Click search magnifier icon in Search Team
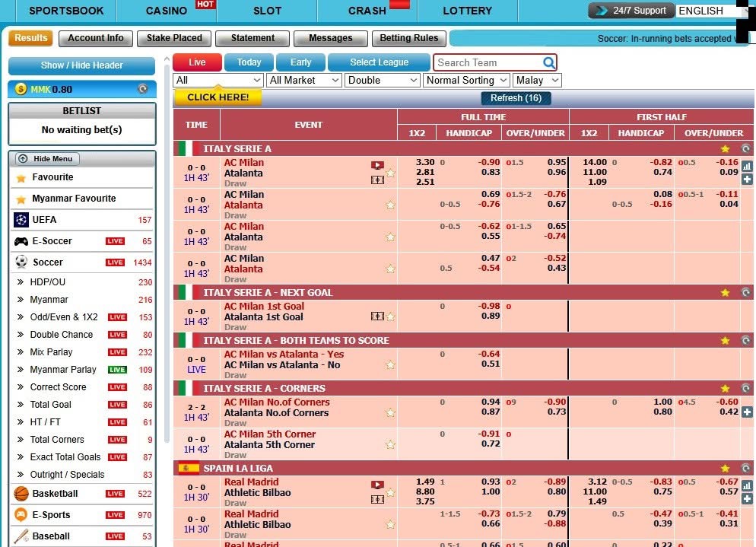756x547 pixels. point(548,62)
